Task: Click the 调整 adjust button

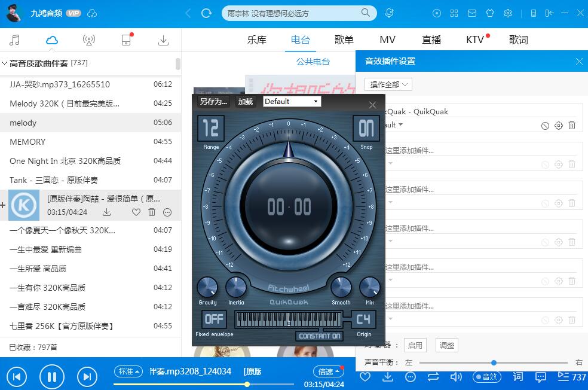Action: (446, 345)
